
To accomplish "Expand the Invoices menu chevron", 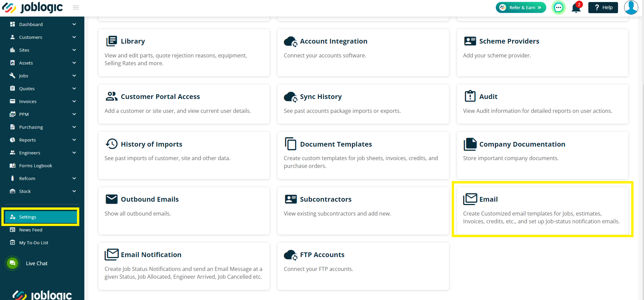I will click(x=74, y=101).
